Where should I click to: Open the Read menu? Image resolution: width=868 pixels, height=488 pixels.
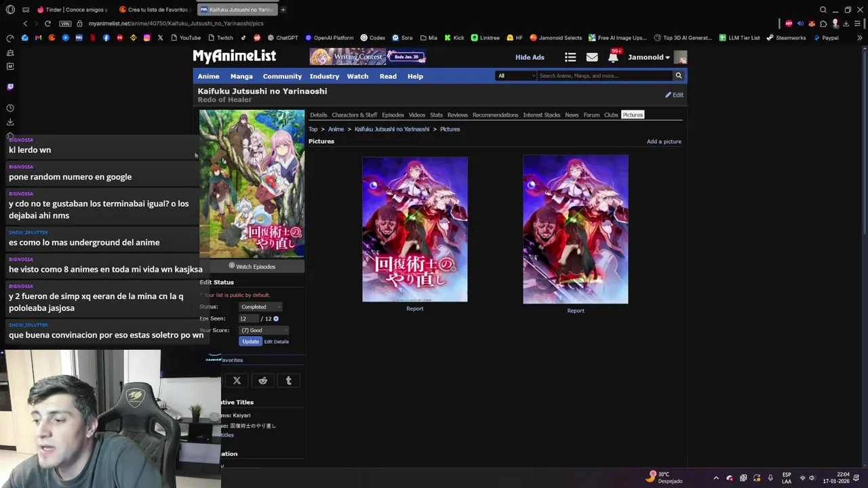point(388,77)
